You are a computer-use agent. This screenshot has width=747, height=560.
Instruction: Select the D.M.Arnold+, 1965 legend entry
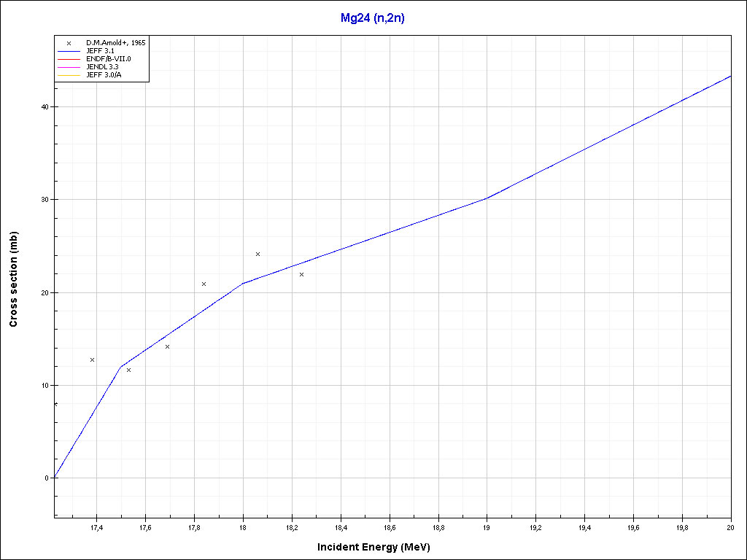[115, 43]
